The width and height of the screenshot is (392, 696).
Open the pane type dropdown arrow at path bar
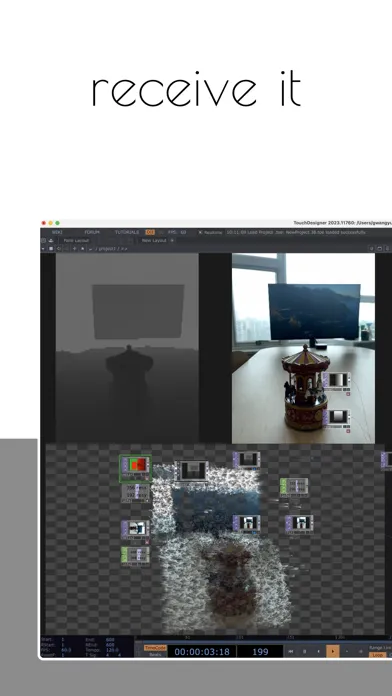click(43, 249)
